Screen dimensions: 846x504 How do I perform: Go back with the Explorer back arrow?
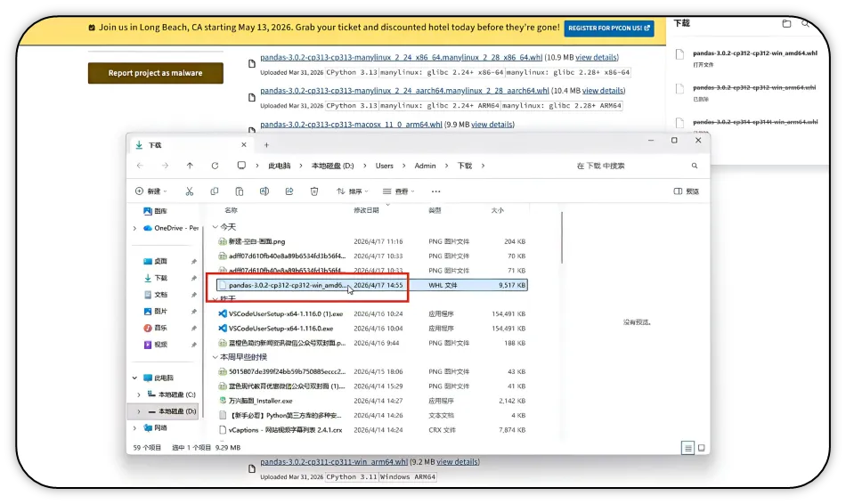click(x=141, y=166)
